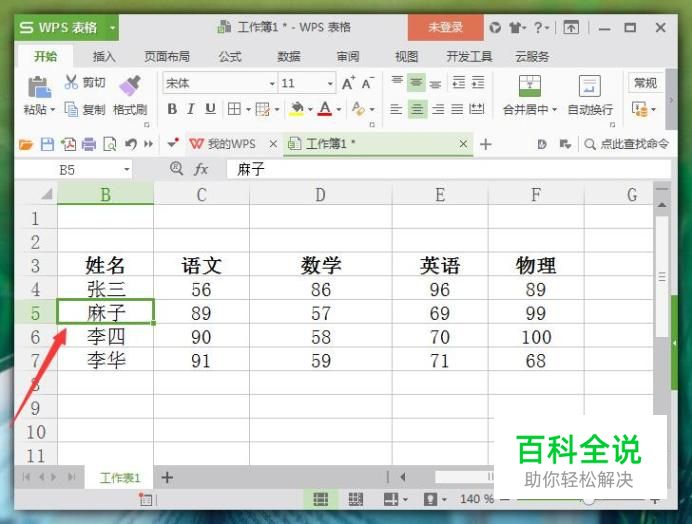Expand 合并居中 dropdown arrow
The image size is (692, 524).
click(555, 109)
